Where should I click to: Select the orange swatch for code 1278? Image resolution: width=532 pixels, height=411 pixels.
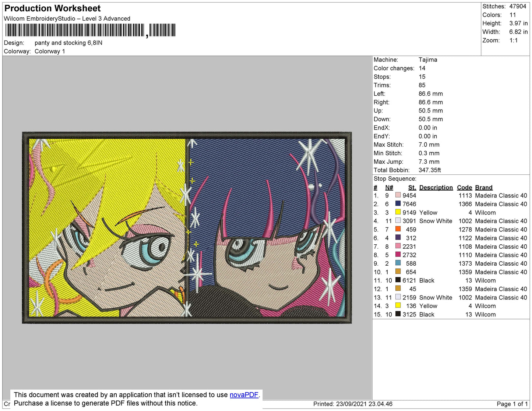coord(398,229)
